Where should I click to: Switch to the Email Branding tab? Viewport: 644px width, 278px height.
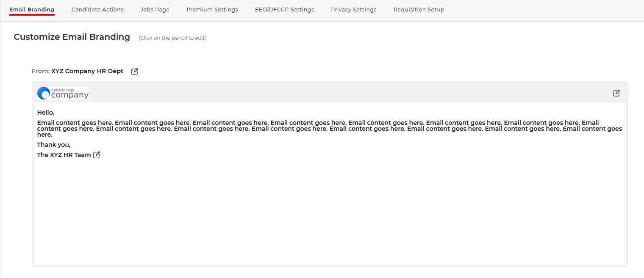coord(32,9)
